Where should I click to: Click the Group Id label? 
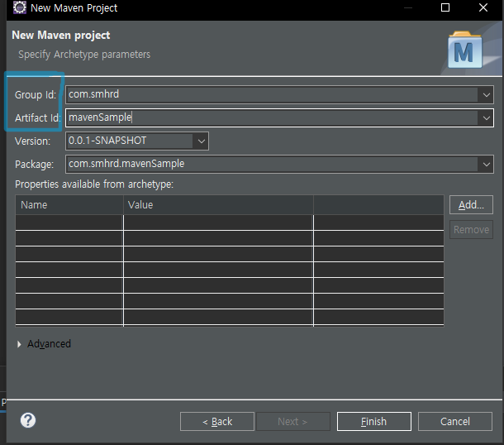tap(36, 95)
